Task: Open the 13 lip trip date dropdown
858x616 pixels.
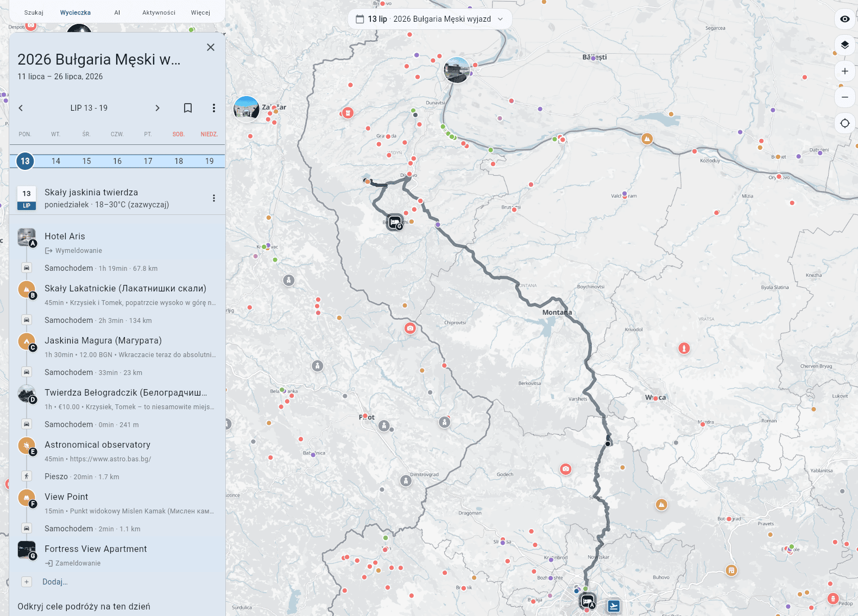Action: tap(430, 19)
